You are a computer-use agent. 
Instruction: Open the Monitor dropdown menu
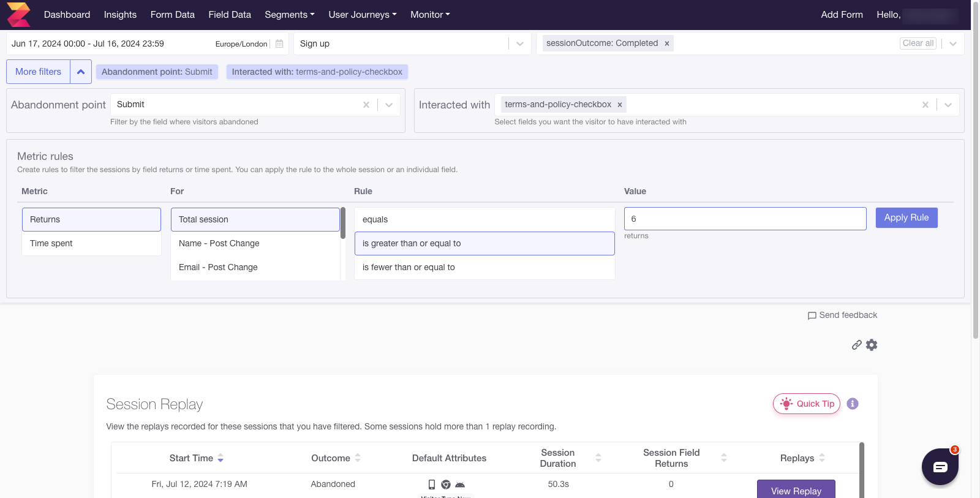click(430, 15)
